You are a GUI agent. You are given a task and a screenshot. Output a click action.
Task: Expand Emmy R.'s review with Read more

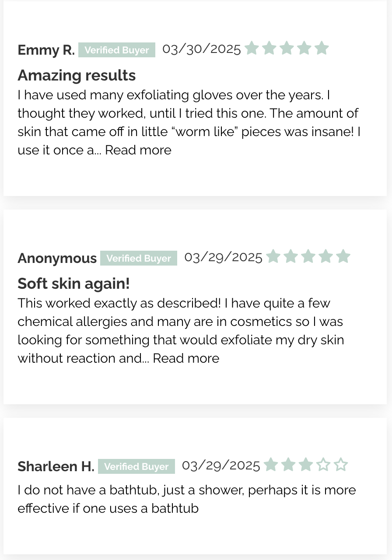point(138,150)
